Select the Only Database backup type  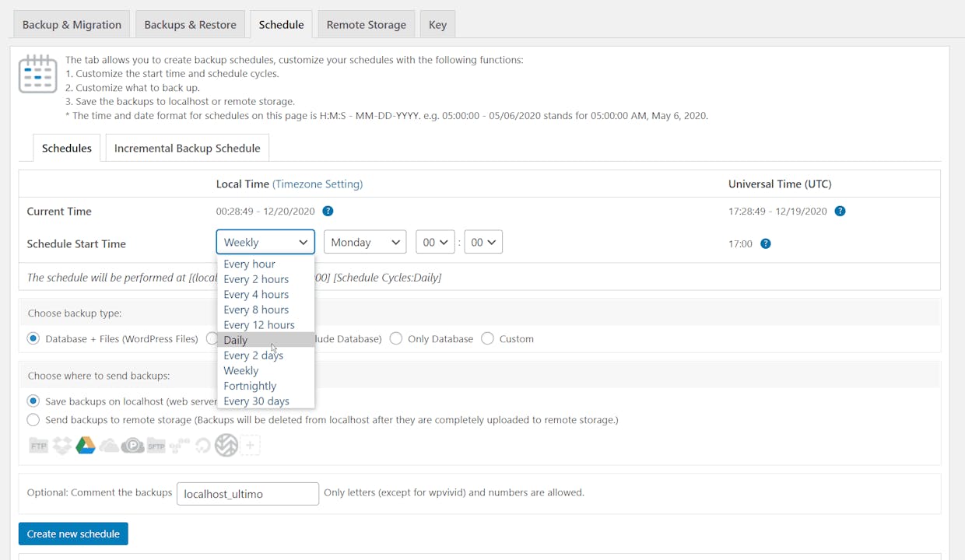coord(396,338)
